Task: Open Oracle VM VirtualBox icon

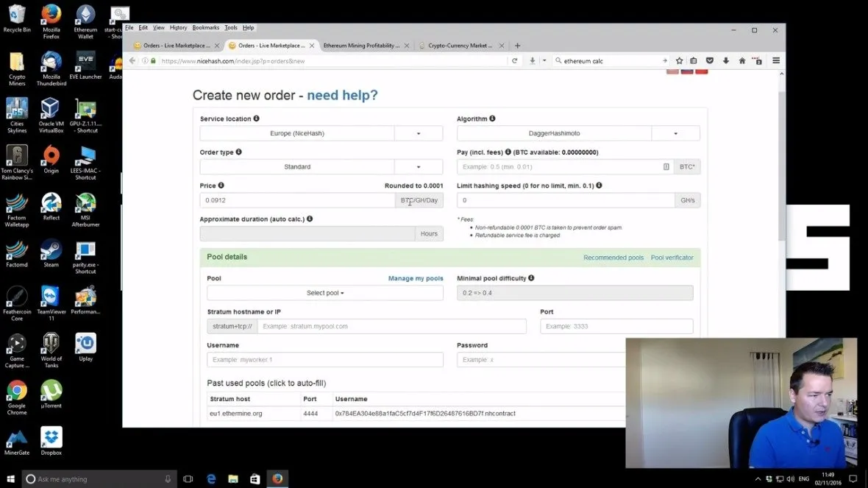Action: (x=51, y=116)
